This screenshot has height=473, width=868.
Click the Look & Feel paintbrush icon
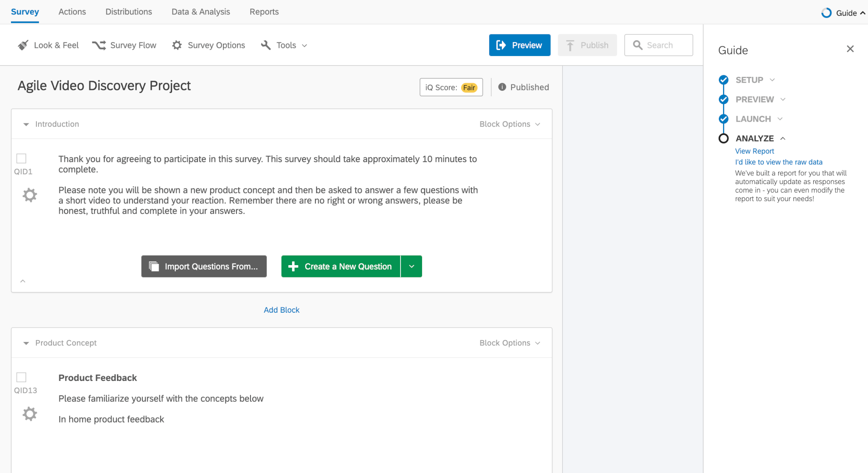(23, 45)
